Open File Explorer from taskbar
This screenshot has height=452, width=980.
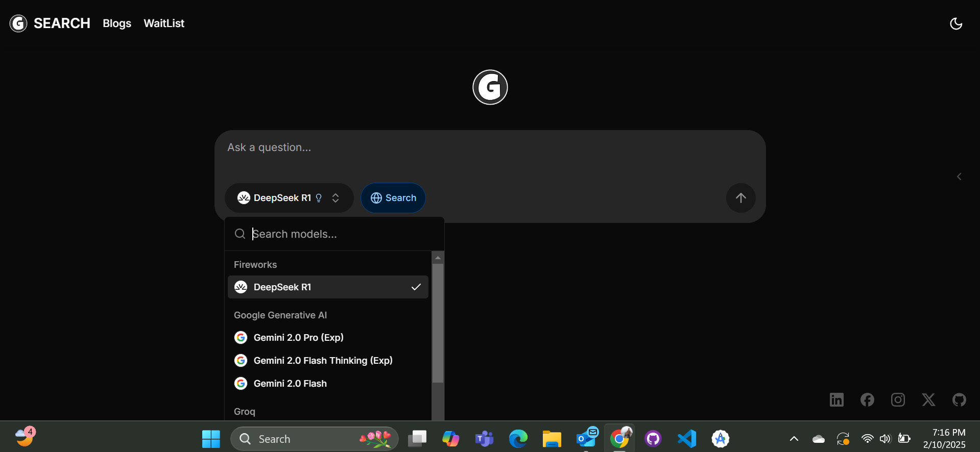click(x=552, y=439)
